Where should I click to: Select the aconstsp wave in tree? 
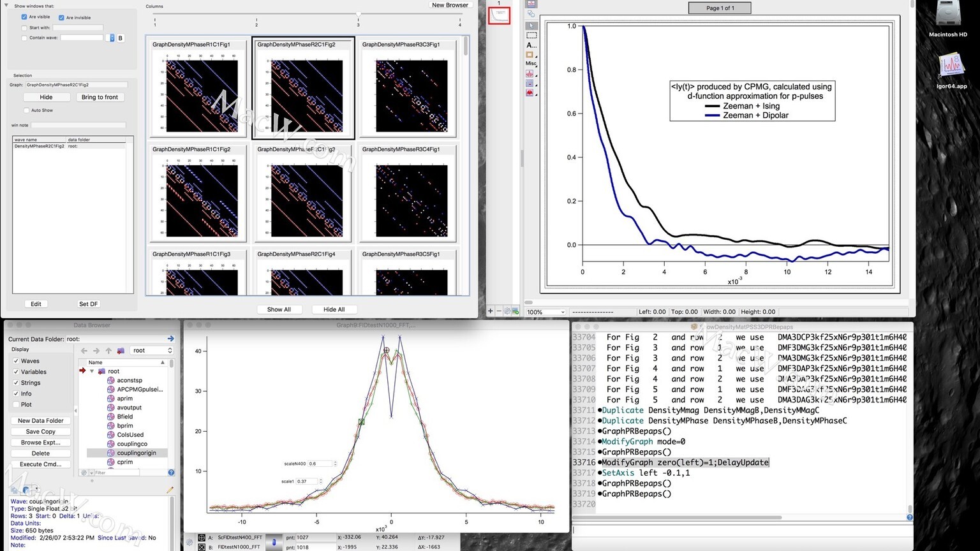click(x=130, y=380)
